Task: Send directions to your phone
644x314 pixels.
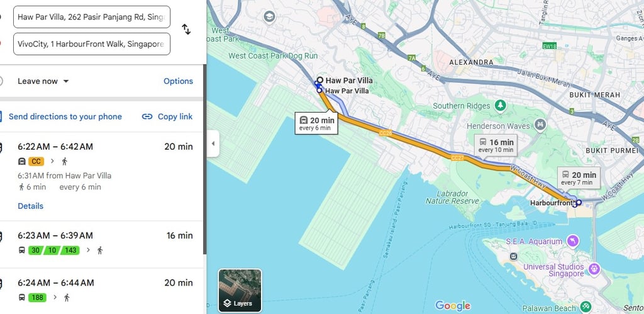Action: click(x=65, y=116)
